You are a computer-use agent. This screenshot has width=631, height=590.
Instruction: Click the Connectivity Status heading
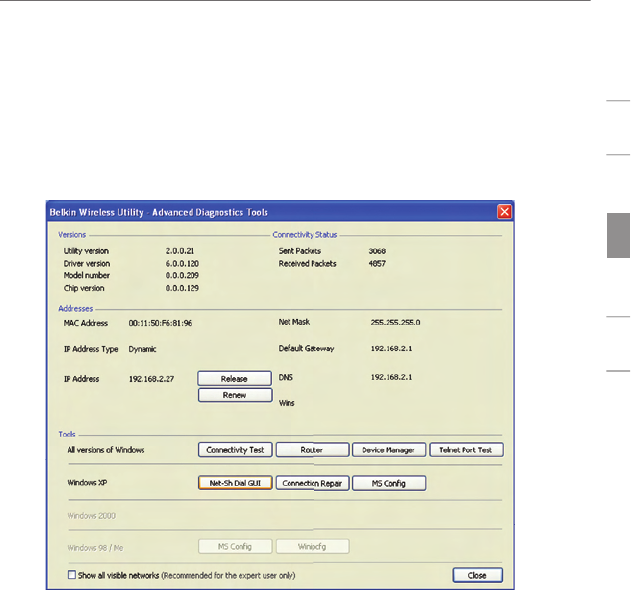(305, 235)
